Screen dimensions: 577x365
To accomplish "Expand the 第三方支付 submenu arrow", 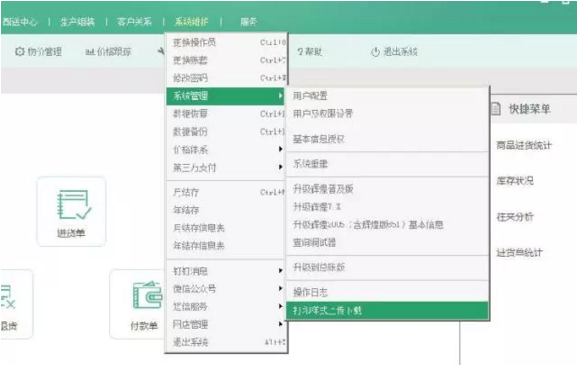I will pos(280,167).
